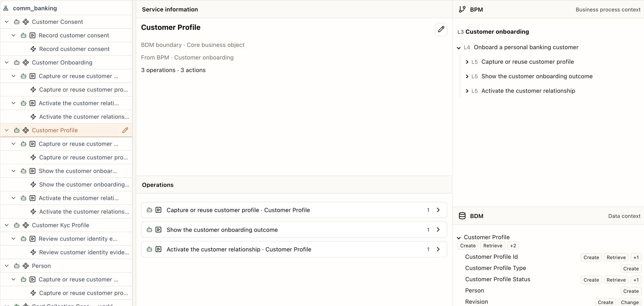Click 'BDM boundary · Core business object' text
Screen dimensions: 644x306
point(193,45)
